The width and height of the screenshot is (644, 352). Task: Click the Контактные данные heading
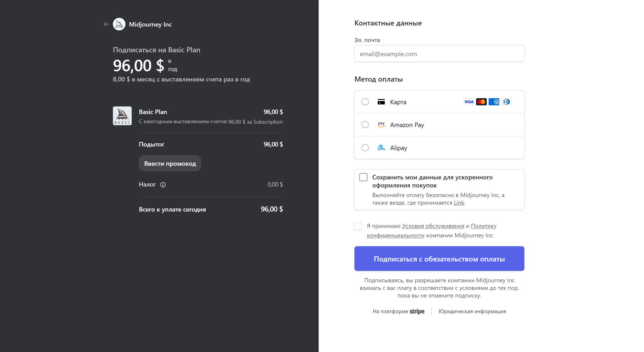388,23
